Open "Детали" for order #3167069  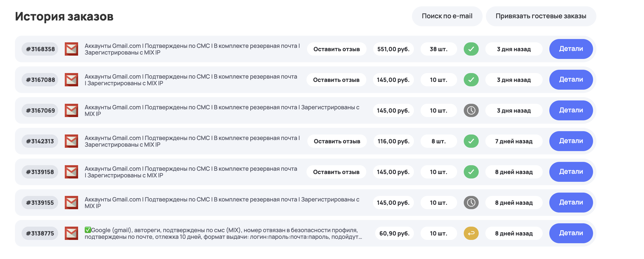tap(571, 110)
